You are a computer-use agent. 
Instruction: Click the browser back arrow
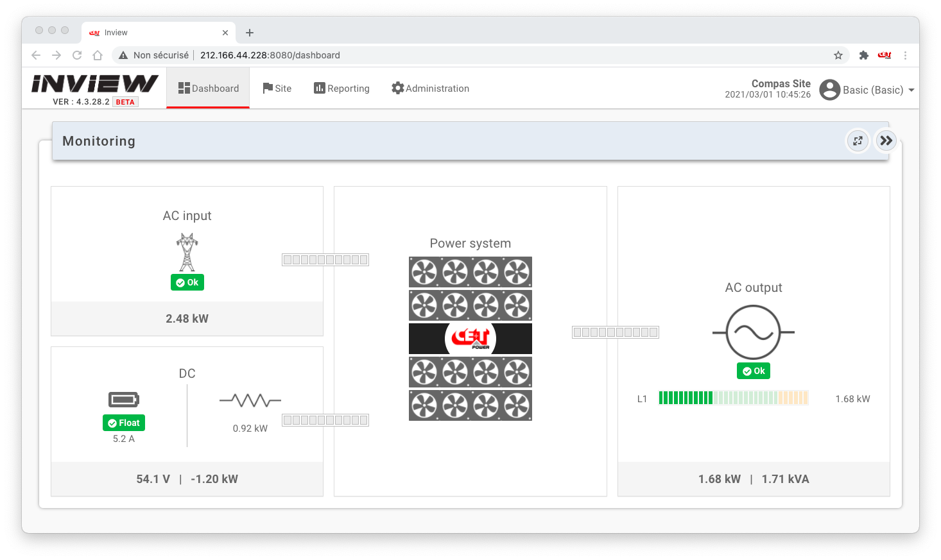tap(36, 55)
